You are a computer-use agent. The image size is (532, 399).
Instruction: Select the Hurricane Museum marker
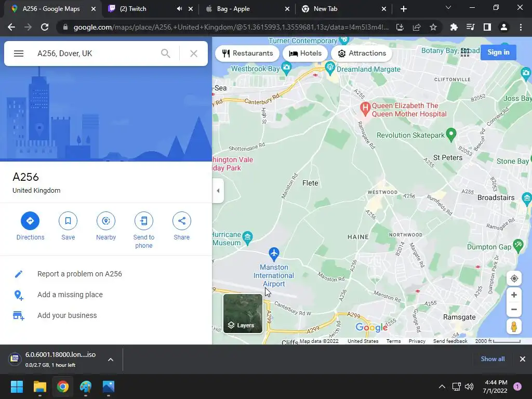coord(248,237)
